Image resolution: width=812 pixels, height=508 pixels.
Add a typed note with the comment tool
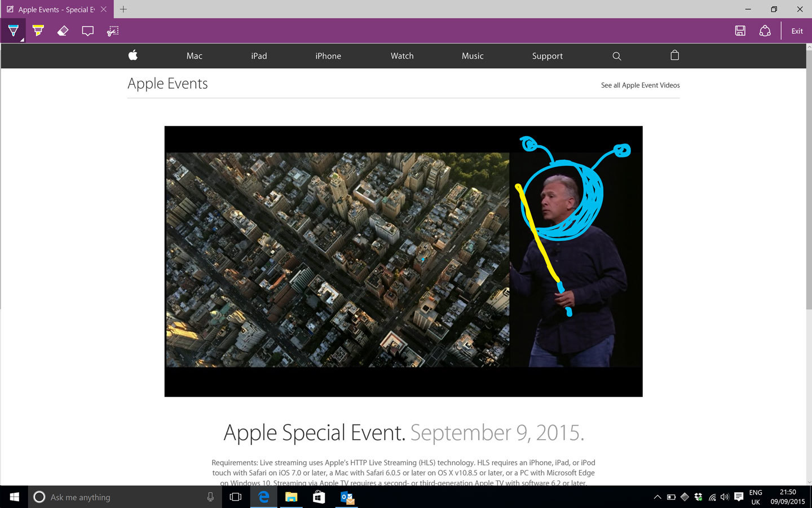point(87,31)
